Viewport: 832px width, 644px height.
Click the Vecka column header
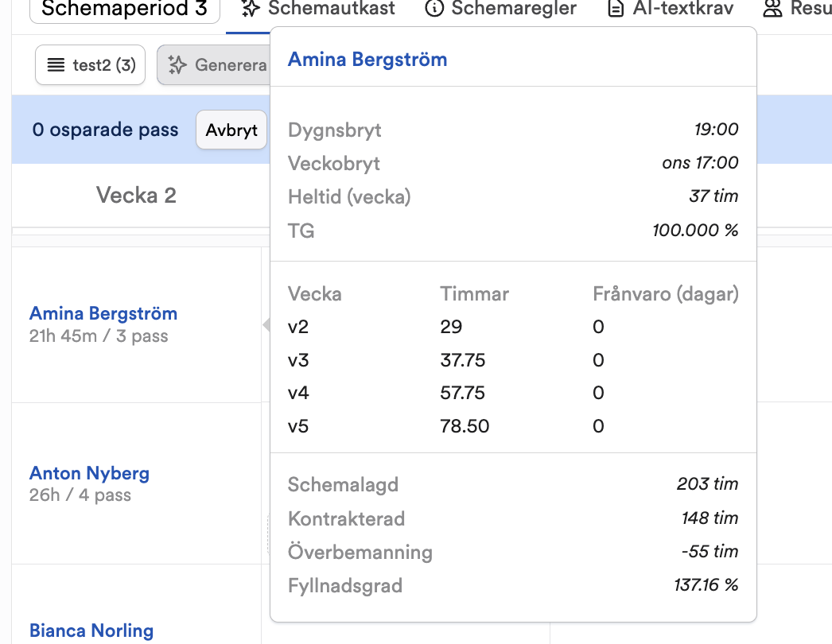(315, 294)
